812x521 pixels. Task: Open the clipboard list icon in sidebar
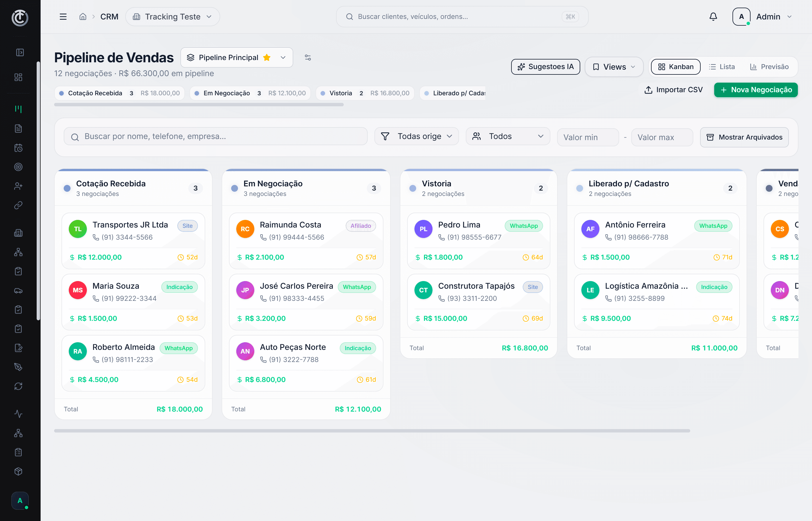pos(19,452)
